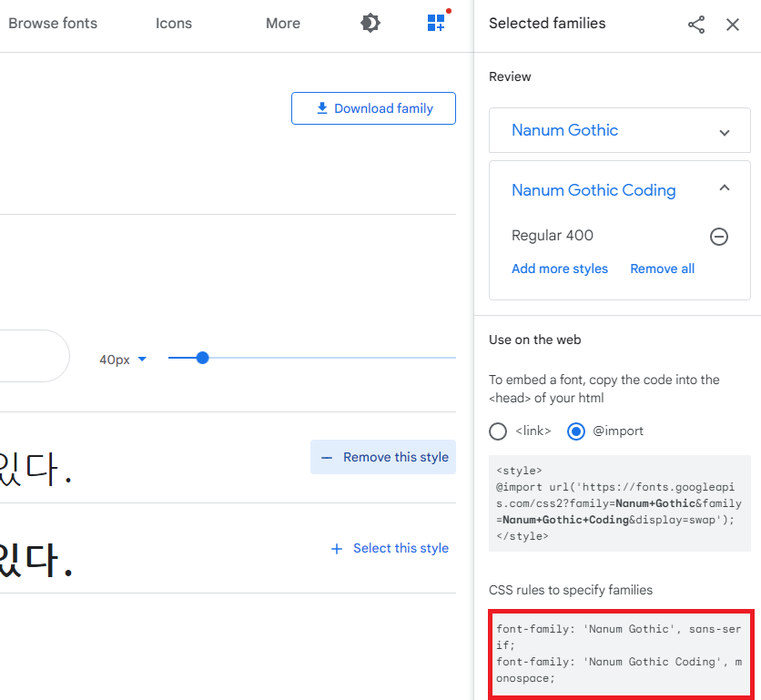
Task: Click Add more styles link
Action: click(x=560, y=269)
